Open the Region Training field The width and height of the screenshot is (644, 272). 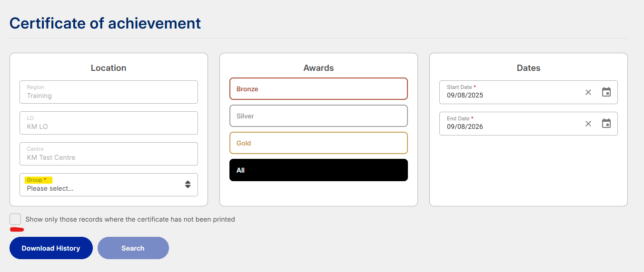pos(109,92)
